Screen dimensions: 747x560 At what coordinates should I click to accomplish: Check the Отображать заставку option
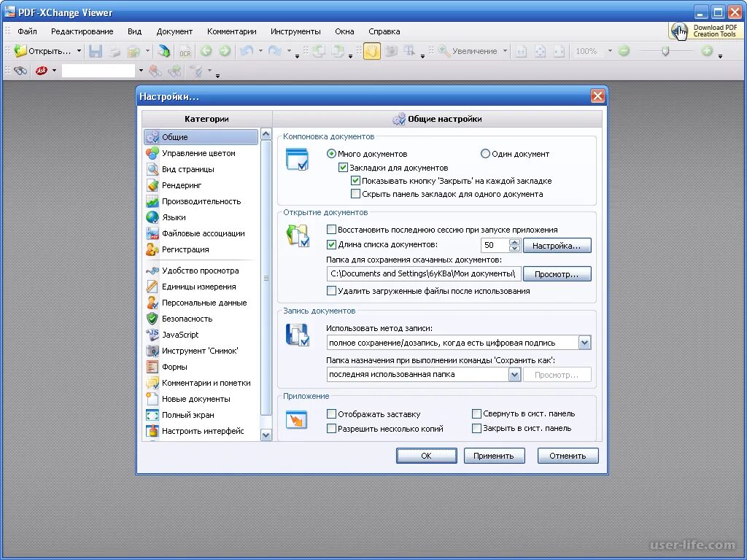coord(332,414)
